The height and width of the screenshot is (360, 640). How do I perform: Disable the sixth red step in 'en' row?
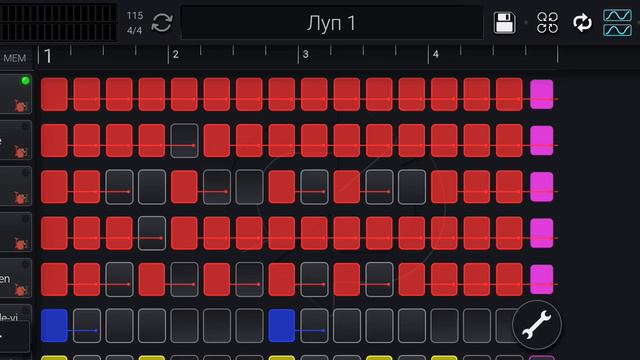tap(217, 280)
